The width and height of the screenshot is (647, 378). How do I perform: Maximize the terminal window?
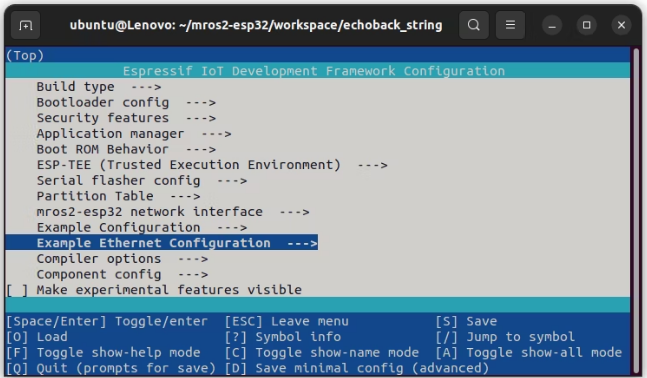click(586, 25)
